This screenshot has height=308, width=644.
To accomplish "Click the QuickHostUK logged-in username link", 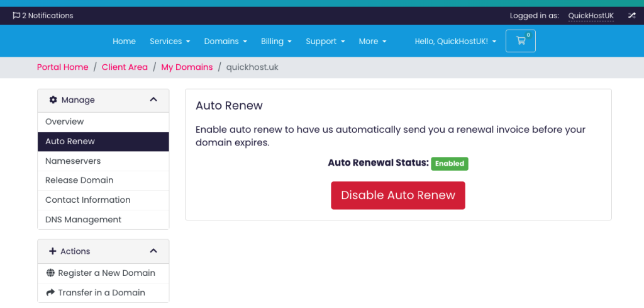I will click(591, 16).
